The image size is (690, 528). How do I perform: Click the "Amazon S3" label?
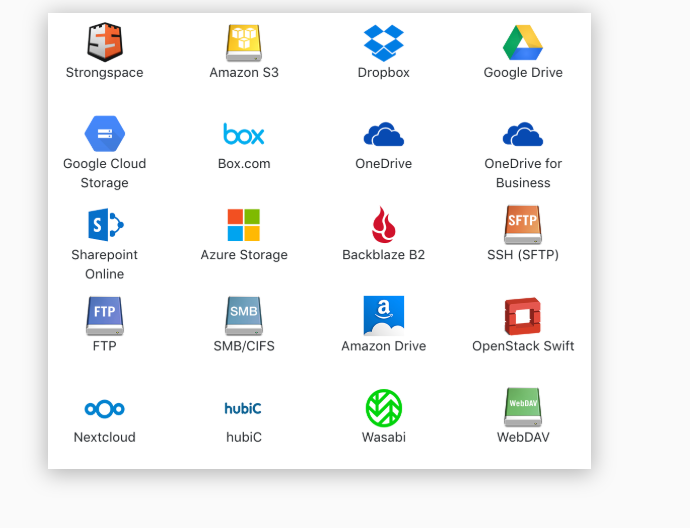(x=244, y=73)
